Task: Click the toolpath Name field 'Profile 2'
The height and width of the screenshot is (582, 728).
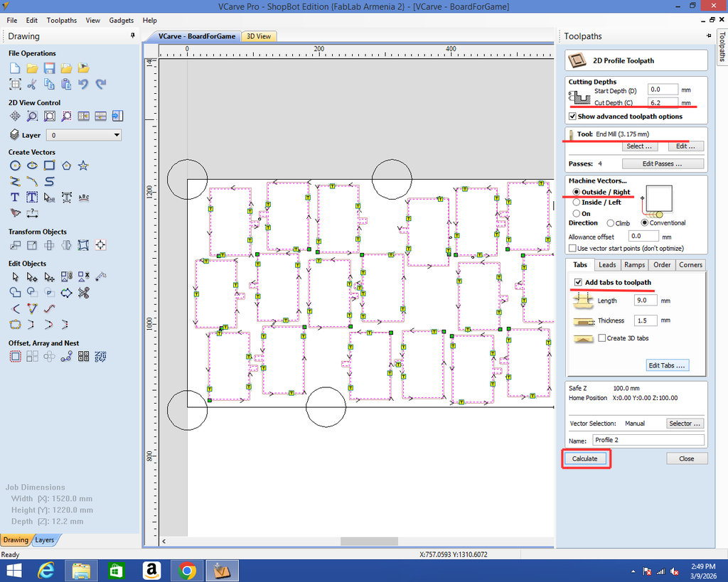Action: coord(648,440)
